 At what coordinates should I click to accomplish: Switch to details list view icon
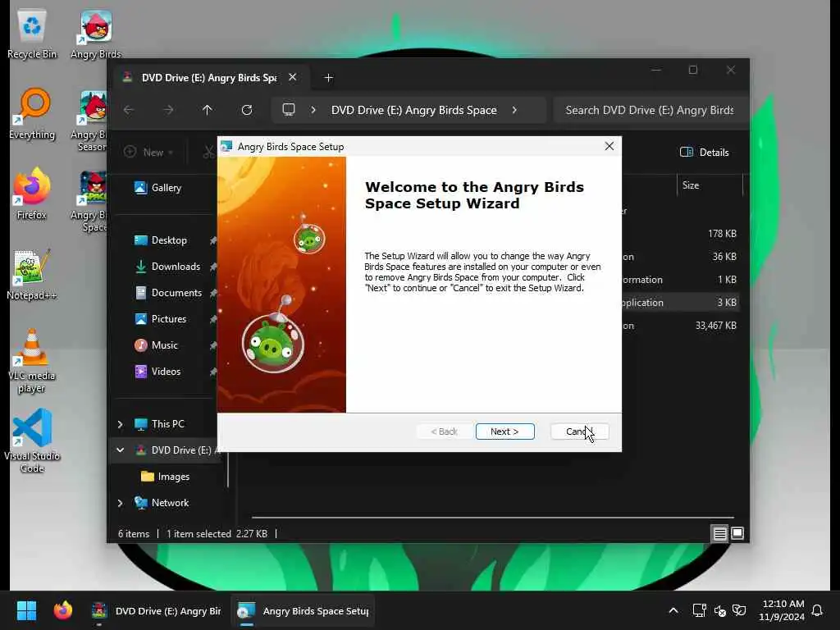pyautogui.click(x=720, y=533)
